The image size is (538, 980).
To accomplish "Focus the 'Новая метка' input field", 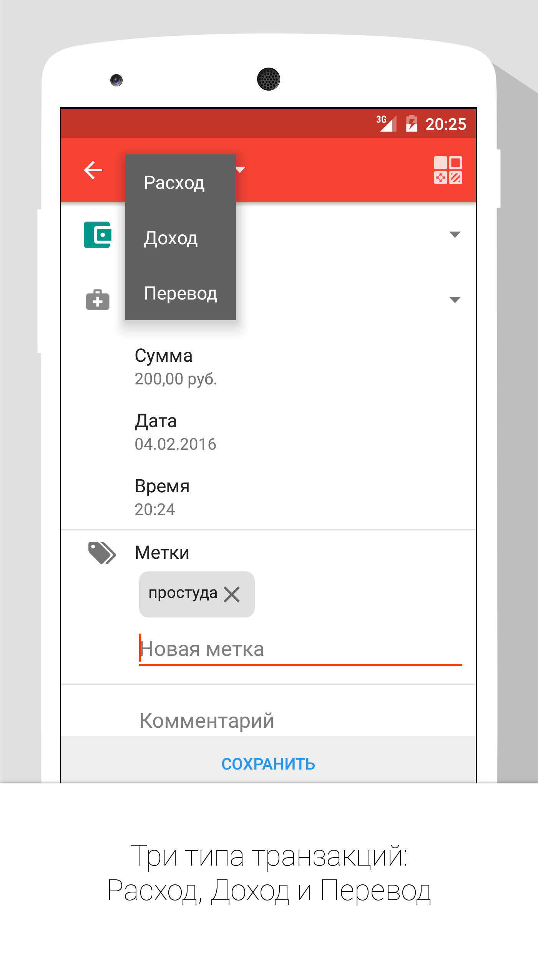I will [x=300, y=649].
